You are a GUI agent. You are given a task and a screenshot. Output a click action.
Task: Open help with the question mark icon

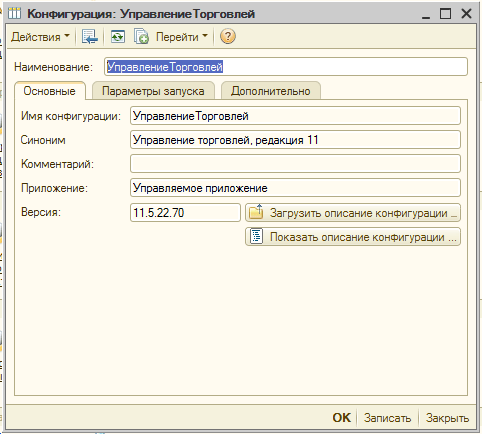click(228, 36)
